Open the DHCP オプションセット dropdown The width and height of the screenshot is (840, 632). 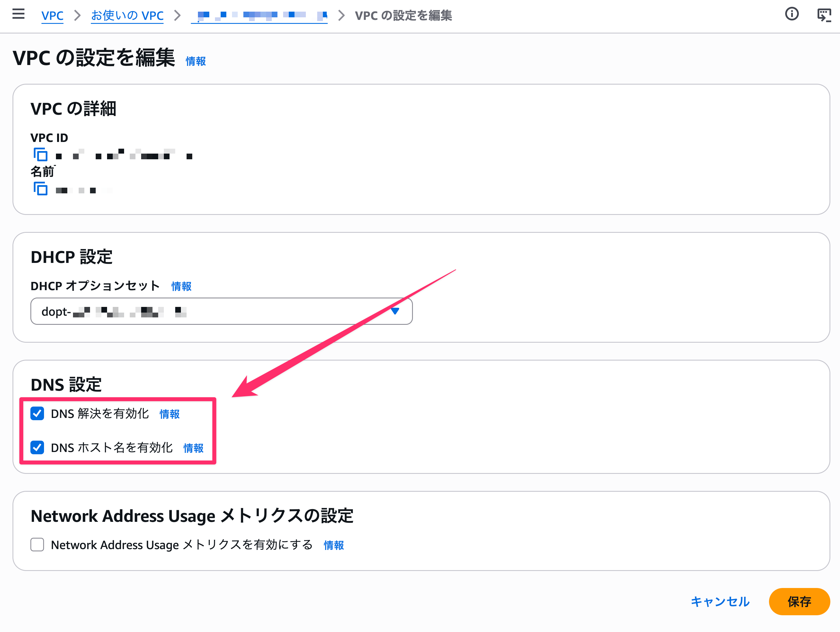221,311
